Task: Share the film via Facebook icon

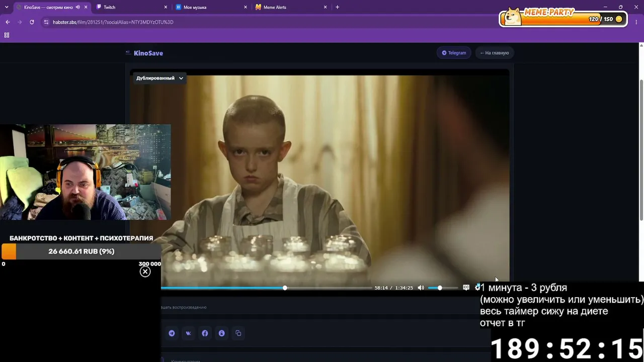Action: pyautogui.click(x=205, y=333)
